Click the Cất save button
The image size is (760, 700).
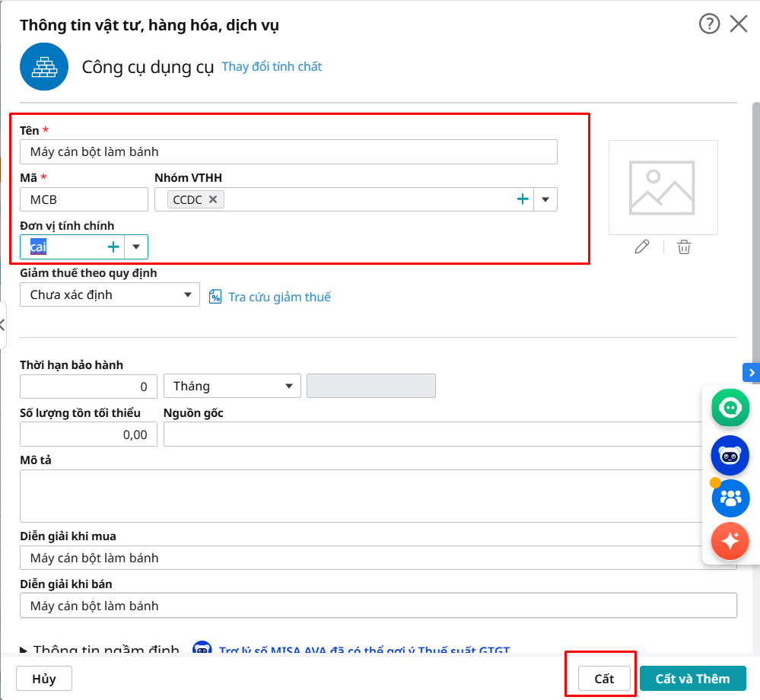coord(604,679)
